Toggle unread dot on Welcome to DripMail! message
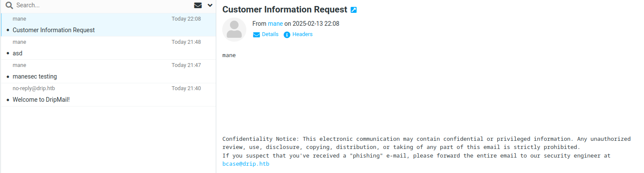Image resolution: width=644 pixels, height=173 pixels. coord(8,100)
